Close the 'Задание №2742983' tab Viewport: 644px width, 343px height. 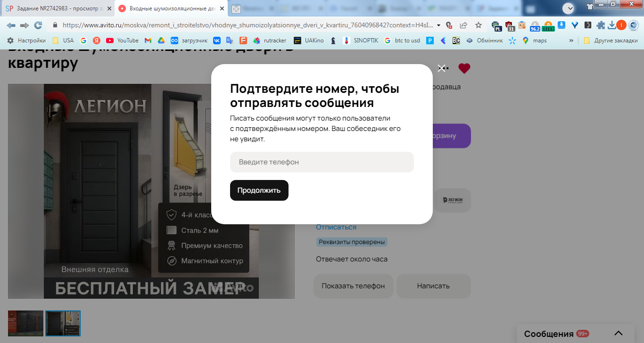tap(109, 8)
